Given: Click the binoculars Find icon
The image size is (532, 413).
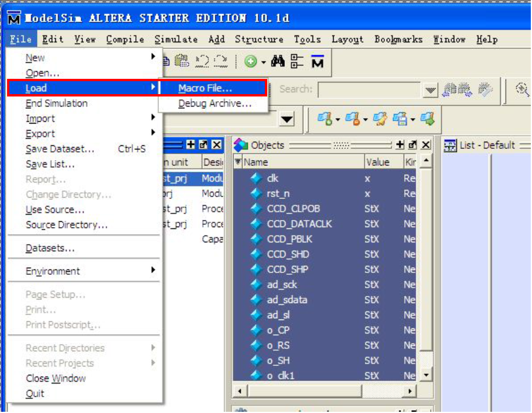Looking at the screenshot, I should click(278, 61).
